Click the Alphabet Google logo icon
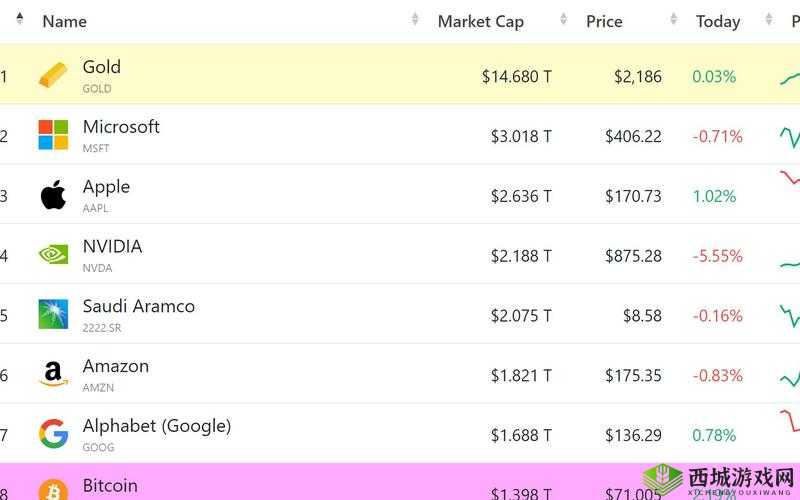The height and width of the screenshot is (500, 800). click(x=53, y=434)
